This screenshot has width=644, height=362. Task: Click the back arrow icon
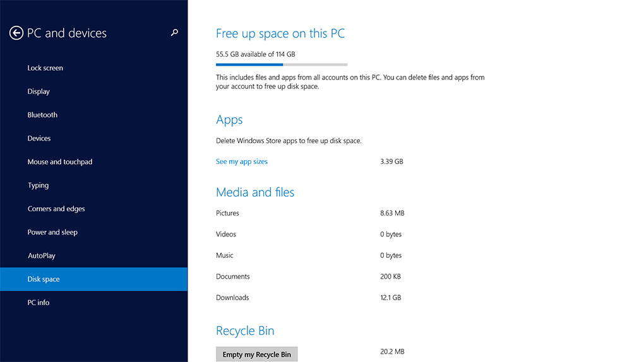[x=16, y=33]
